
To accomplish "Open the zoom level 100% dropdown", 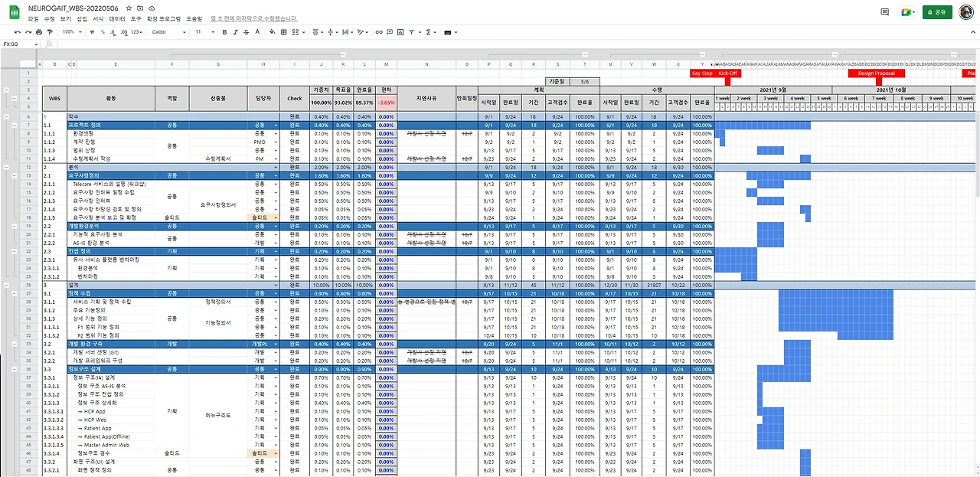I will [x=73, y=32].
